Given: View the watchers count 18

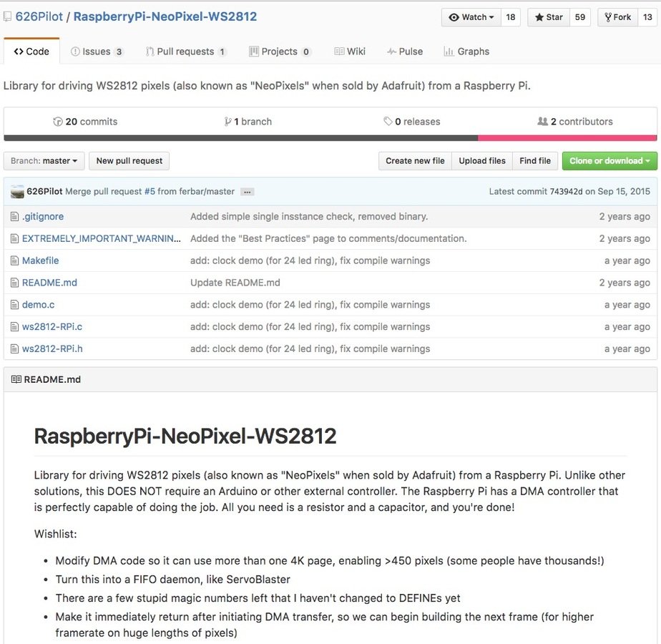Looking at the screenshot, I should [x=511, y=17].
